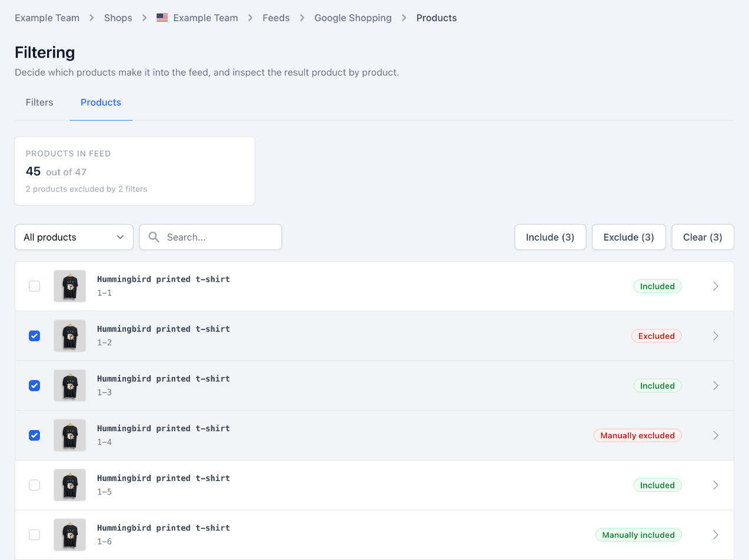Click the Manually excluded status badge
The width and height of the screenshot is (749, 560).
638,435
